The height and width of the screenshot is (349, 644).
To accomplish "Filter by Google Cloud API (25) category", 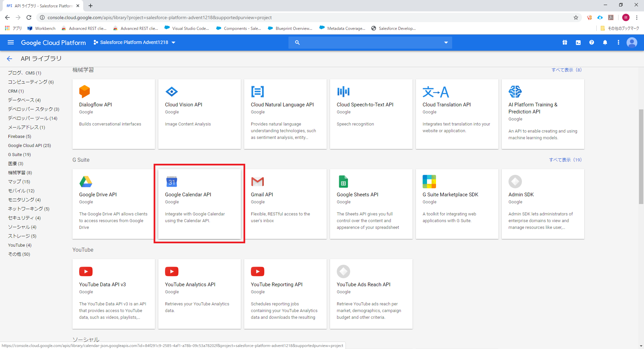I will pos(30,146).
